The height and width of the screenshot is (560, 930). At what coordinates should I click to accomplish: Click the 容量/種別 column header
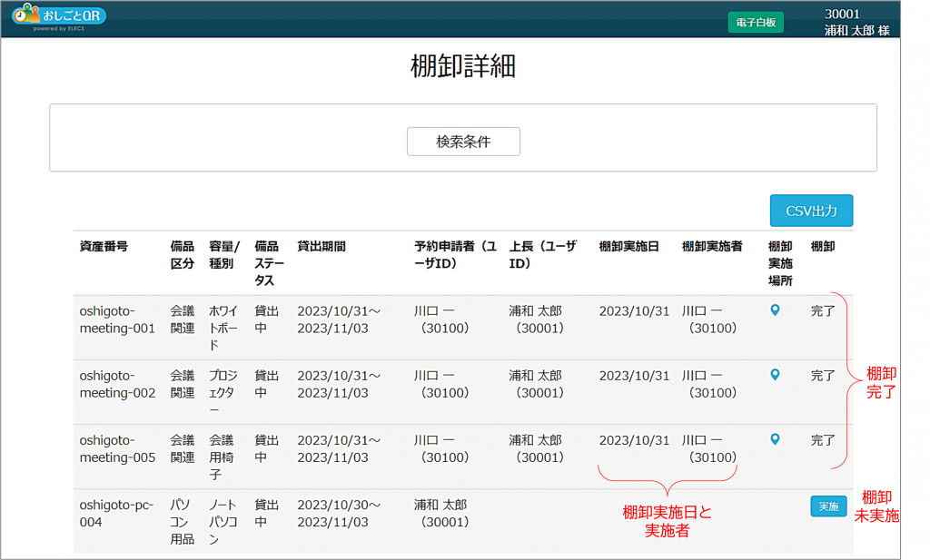point(224,255)
